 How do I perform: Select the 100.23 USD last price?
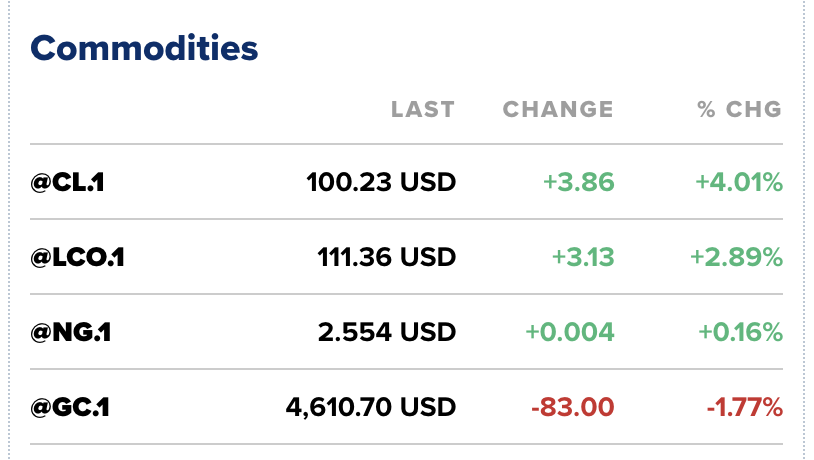(x=381, y=182)
